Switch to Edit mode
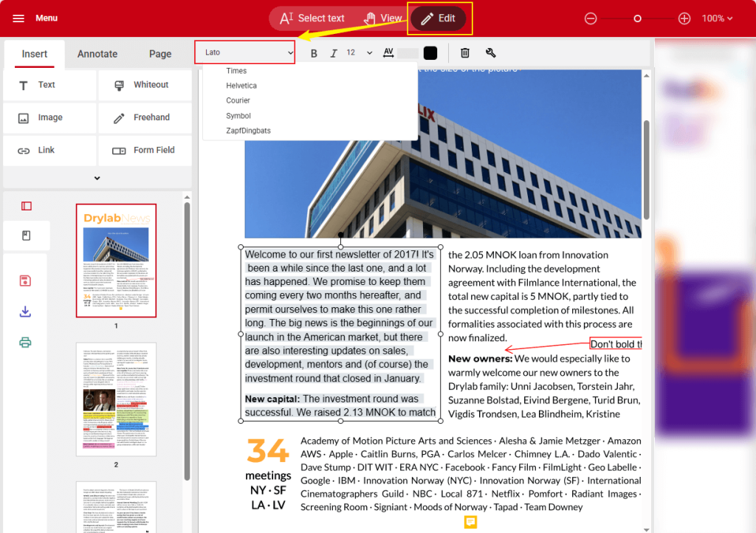This screenshot has height=533, width=756. [439, 18]
